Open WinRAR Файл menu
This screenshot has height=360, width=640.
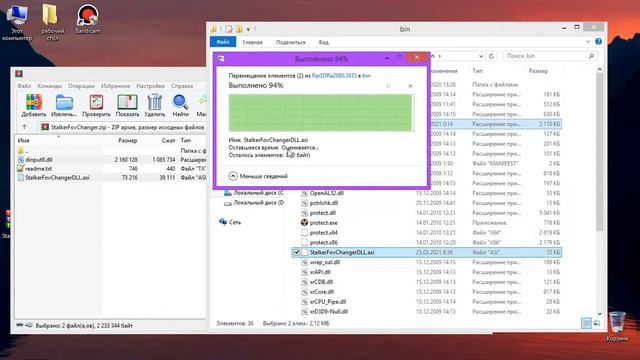pos(24,86)
